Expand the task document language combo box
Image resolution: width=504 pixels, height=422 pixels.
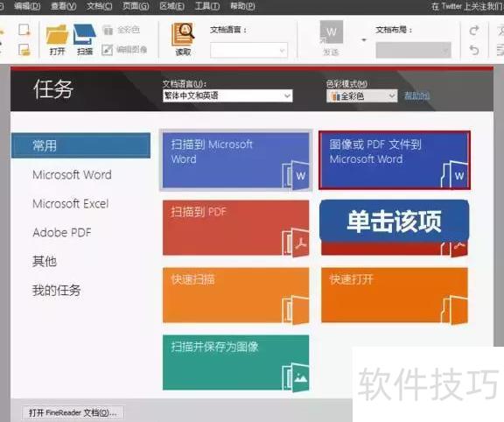[x=227, y=95]
